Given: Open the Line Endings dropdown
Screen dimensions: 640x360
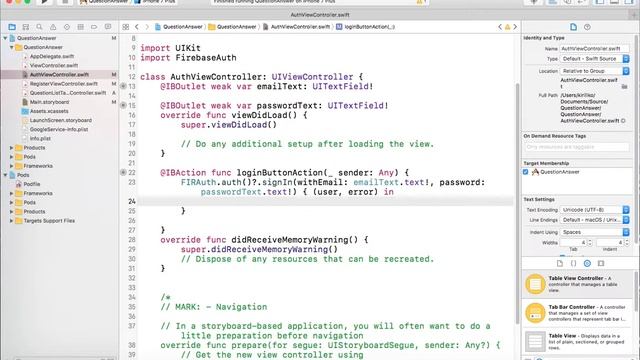Looking at the screenshot, I should tap(594, 220).
